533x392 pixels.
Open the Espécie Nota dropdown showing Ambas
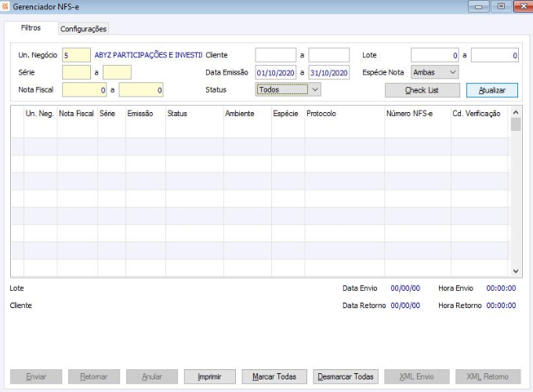[x=434, y=72]
